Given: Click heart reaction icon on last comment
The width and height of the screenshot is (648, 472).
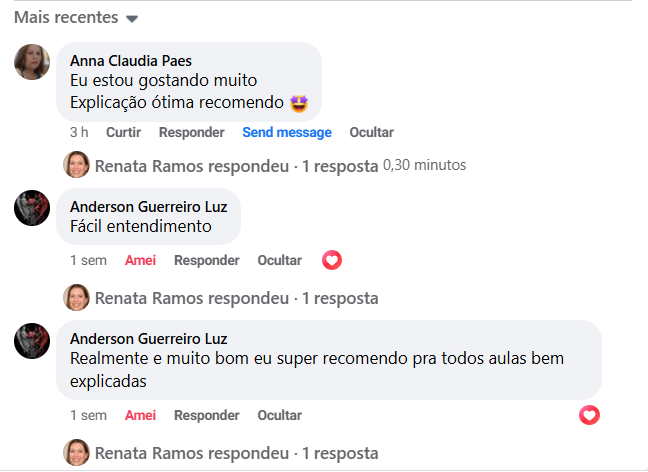Looking at the screenshot, I should click(589, 415).
